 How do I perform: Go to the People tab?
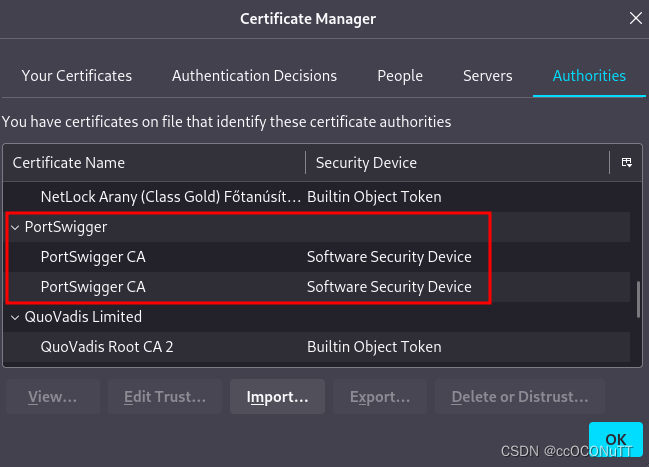pyautogui.click(x=400, y=76)
